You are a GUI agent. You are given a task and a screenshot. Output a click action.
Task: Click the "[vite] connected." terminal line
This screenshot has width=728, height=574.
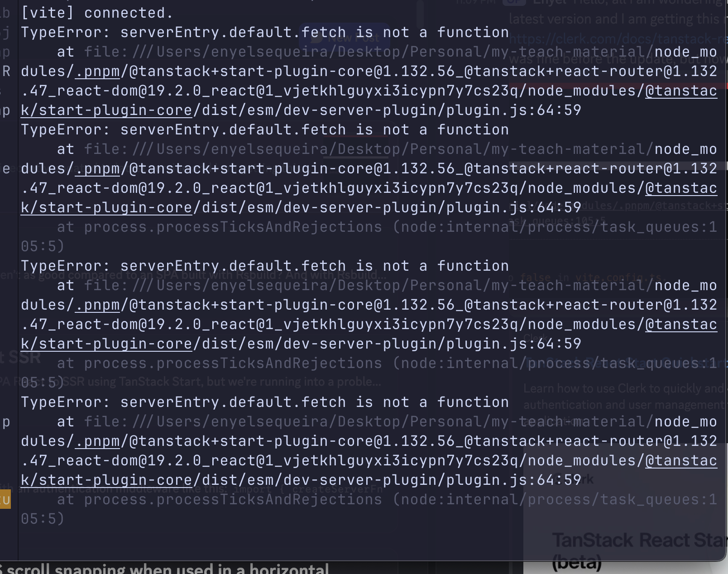tap(97, 13)
